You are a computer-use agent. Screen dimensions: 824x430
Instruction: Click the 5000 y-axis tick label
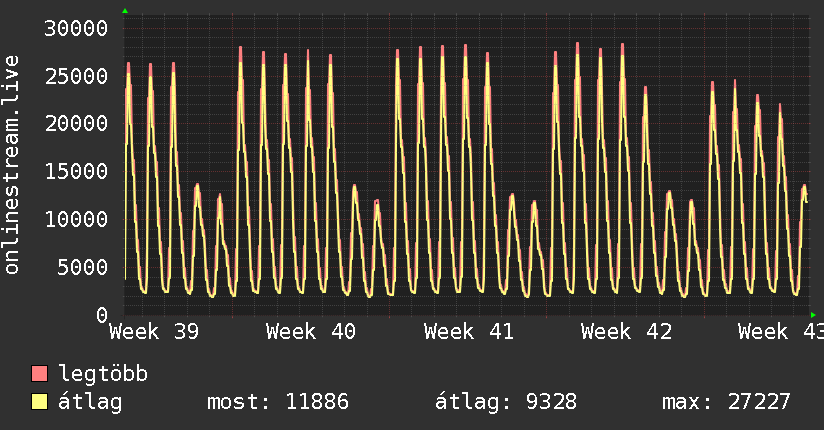tap(83, 267)
